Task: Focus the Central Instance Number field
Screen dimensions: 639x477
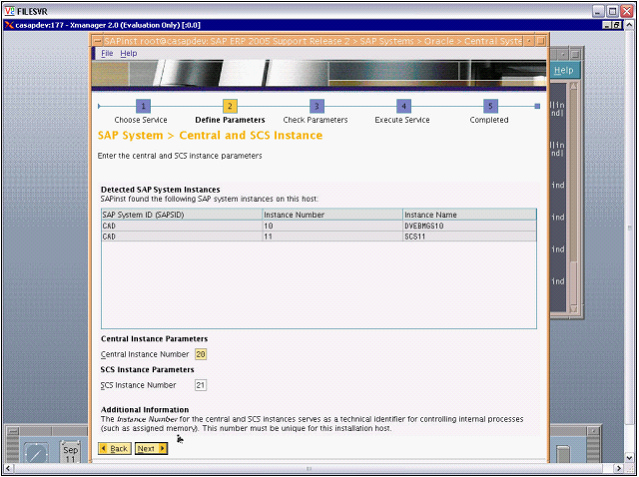Action: 201,354
